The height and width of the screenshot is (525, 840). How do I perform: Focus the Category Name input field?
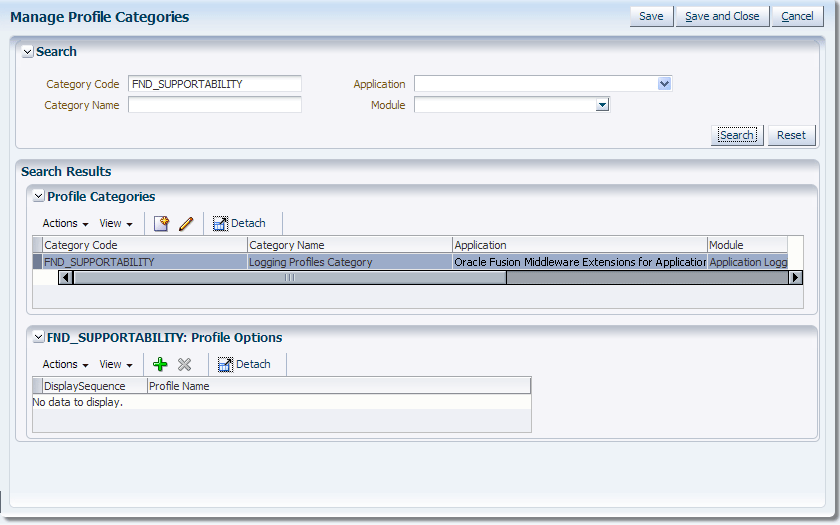click(215, 105)
